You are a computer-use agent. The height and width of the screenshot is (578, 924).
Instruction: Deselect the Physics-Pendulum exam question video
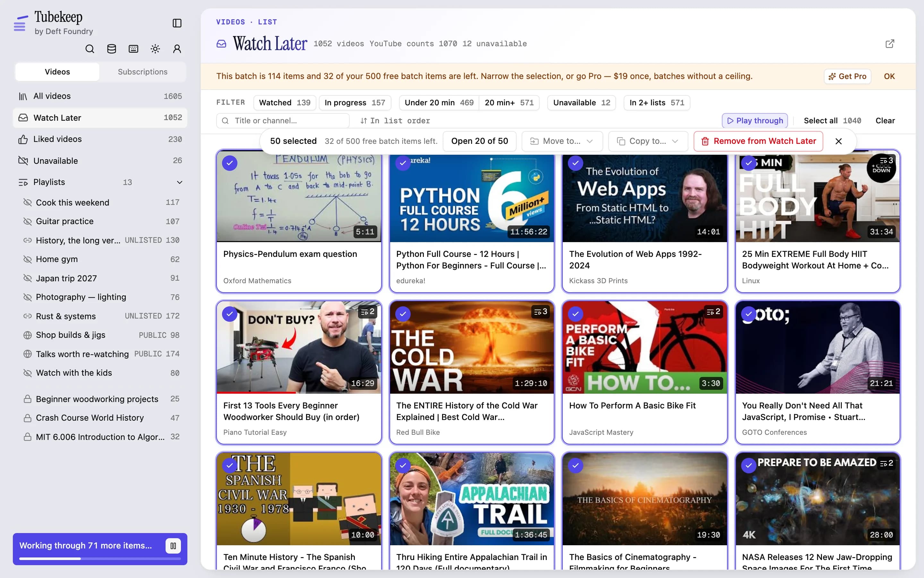229,163
